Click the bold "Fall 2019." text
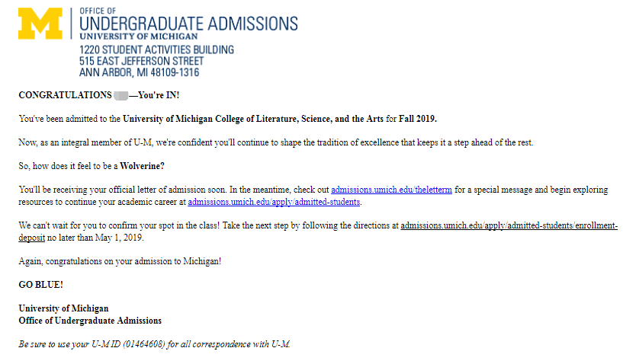 point(418,119)
